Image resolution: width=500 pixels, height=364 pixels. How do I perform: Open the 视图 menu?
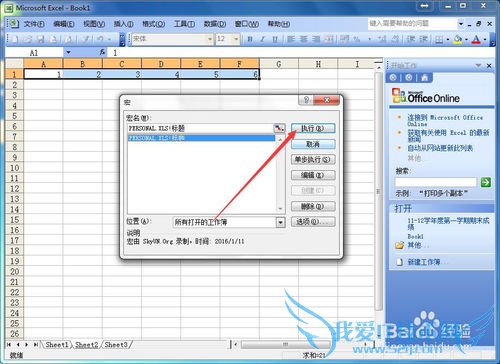click(x=94, y=24)
